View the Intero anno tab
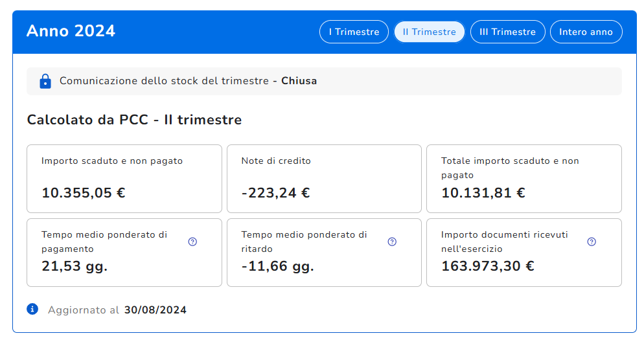This screenshot has width=644, height=340. tap(586, 32)
